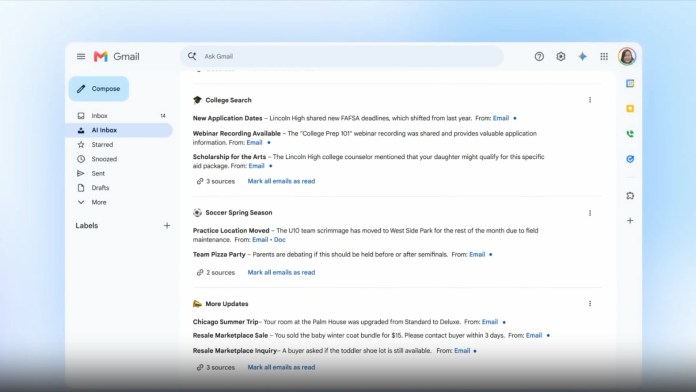
Task: Open College Search options menu
Action: (x=590, y=100)
